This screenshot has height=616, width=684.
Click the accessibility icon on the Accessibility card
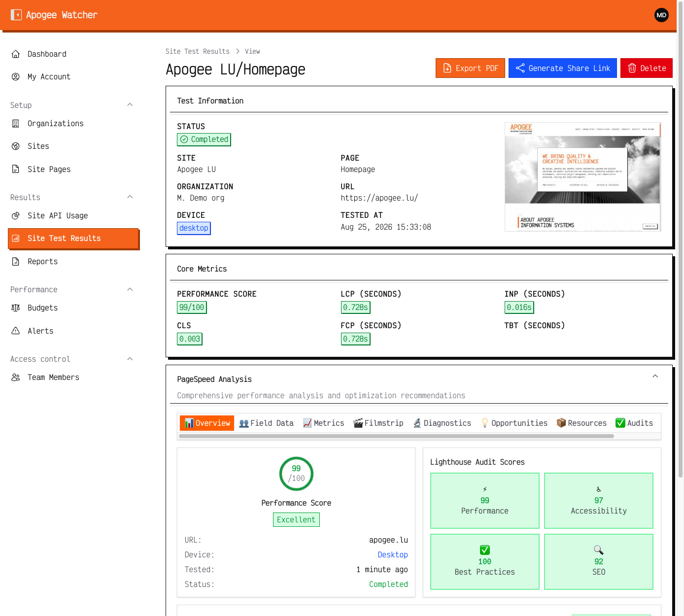pos(599,489)
